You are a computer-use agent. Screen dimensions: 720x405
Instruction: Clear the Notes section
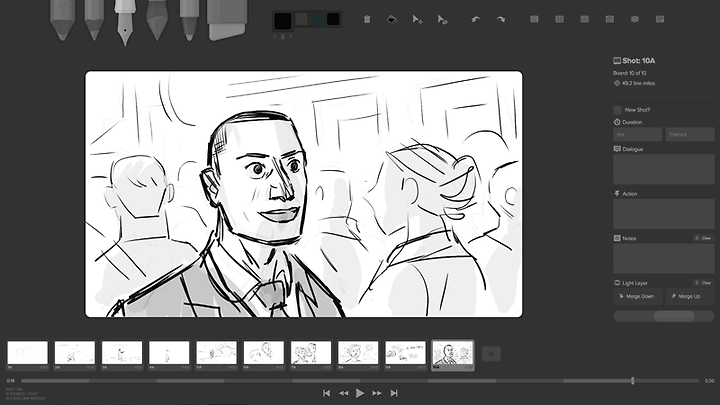click(703, 238)
